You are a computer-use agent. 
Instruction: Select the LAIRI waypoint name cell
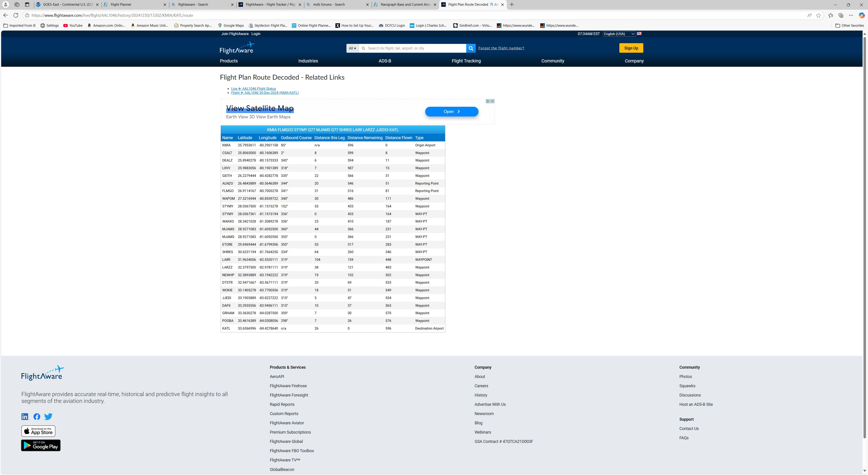(x=226, y=260)
